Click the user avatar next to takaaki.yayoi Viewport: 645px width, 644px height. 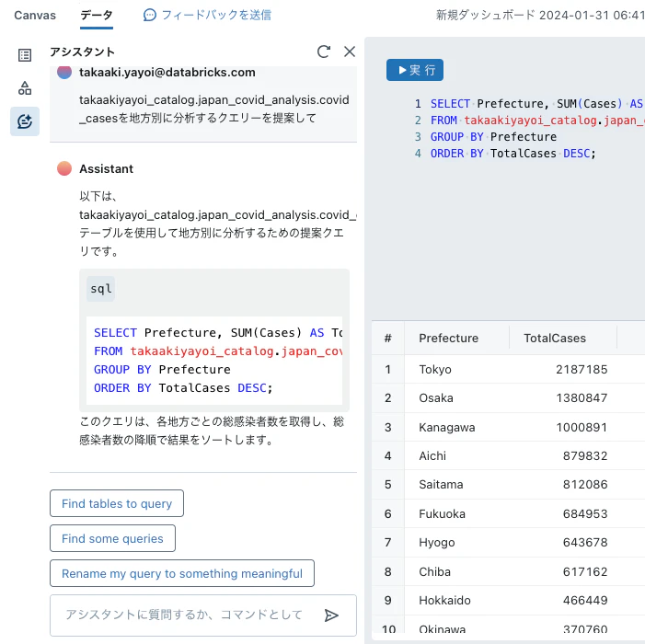tap(64, 73)
